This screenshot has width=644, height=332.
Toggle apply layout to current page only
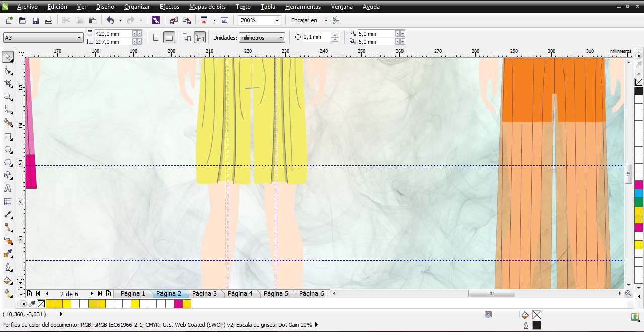[x=200, y=37]
